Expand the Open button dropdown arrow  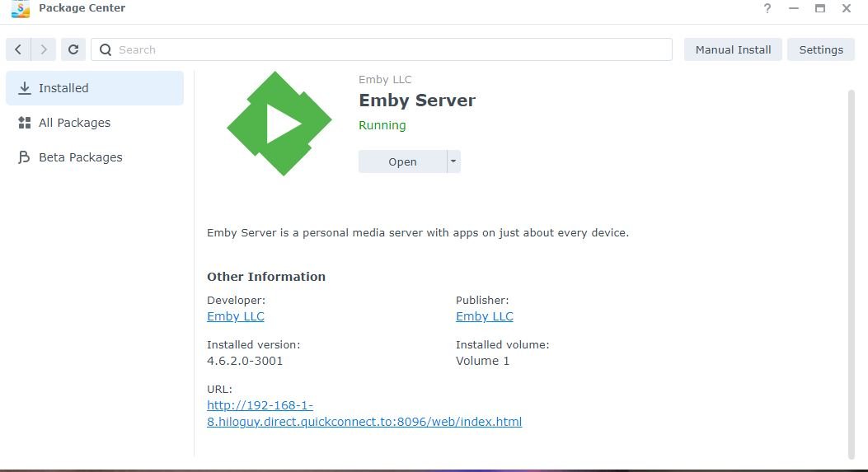coord(453,161)
